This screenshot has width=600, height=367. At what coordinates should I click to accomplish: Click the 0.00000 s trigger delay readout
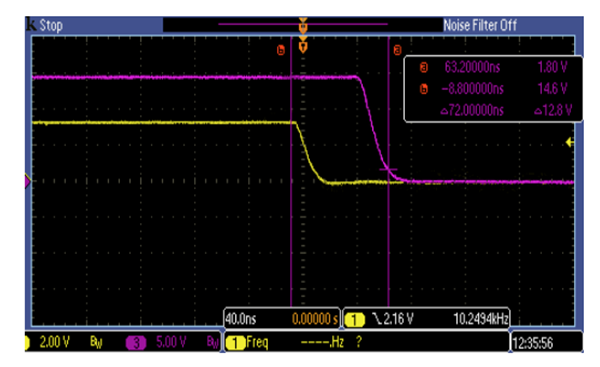315,319
